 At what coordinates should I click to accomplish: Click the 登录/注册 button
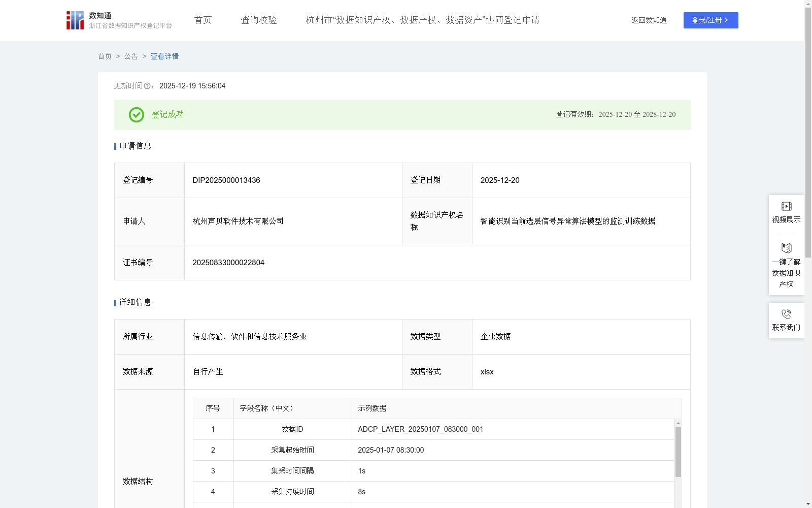point(710,20)
